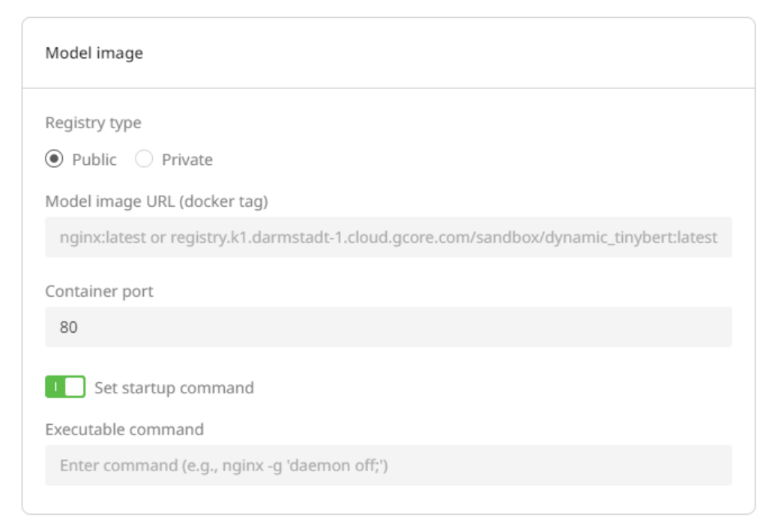Click the Registry type label
This screenshot has width=772, height=532.
[93, 122]
